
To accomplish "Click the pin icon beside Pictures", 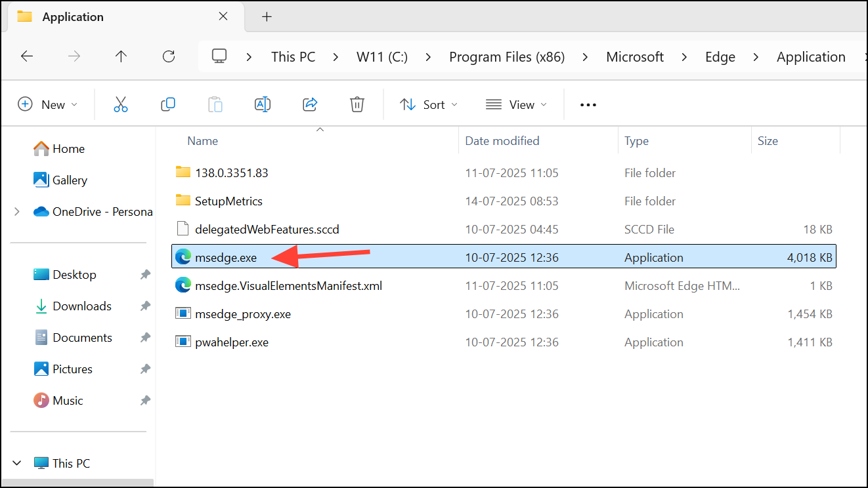I will 145,369.
